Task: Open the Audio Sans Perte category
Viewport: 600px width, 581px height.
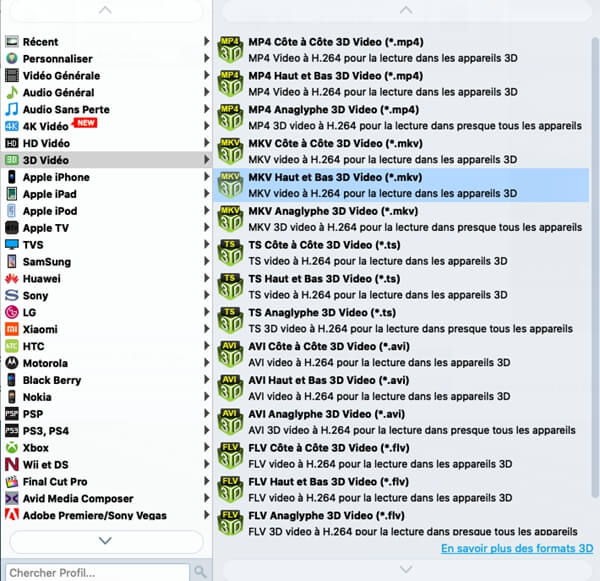Action: (x=106, y=109)
